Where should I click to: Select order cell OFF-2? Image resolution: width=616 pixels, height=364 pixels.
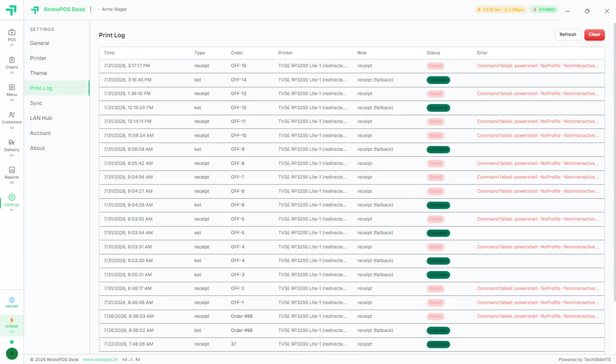(x=238, y=288)
